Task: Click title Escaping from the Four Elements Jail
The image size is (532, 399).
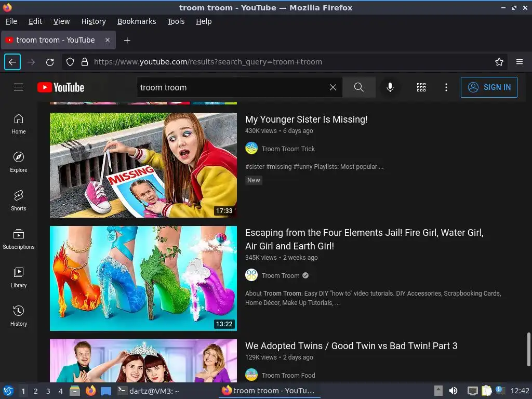Action: pyautogui.click(x=364, y=239)
